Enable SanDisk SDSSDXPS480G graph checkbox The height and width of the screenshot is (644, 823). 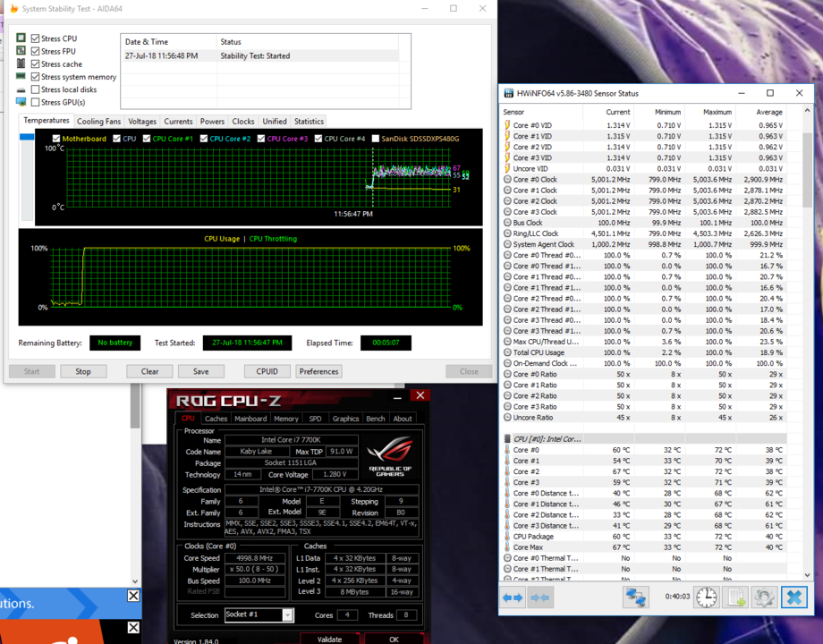376,139
